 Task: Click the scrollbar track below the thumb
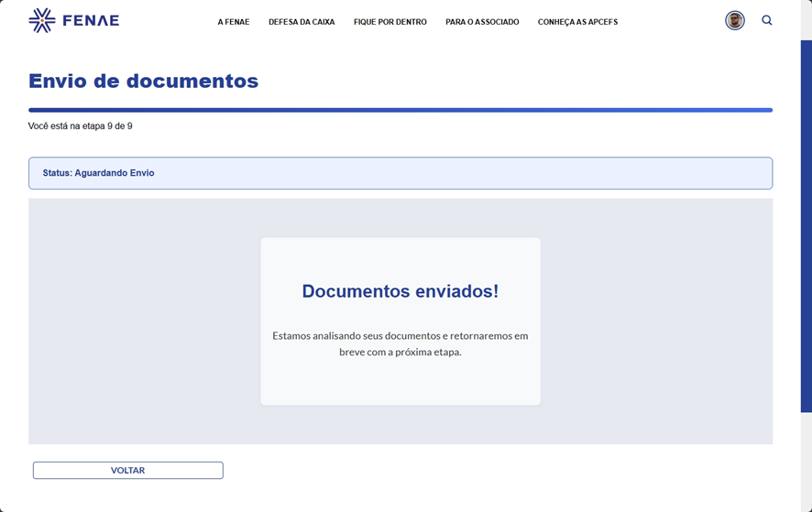click(806, 463)
